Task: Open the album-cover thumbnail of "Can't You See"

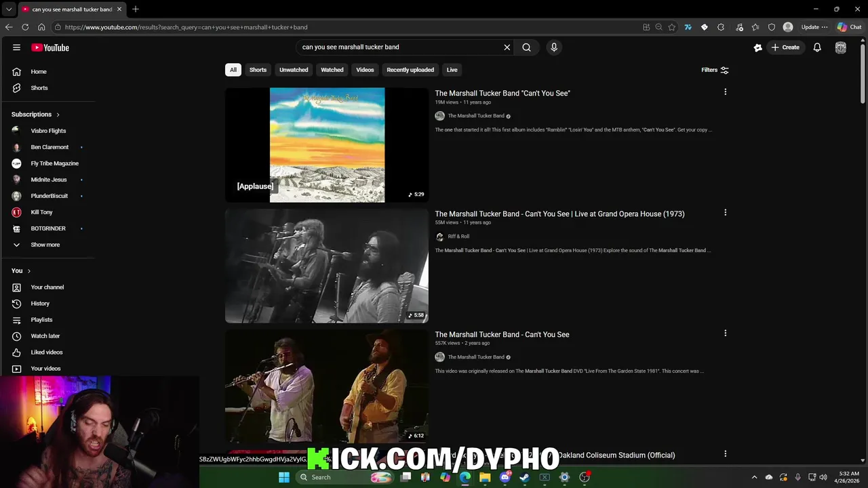Action: click(327, 145)
